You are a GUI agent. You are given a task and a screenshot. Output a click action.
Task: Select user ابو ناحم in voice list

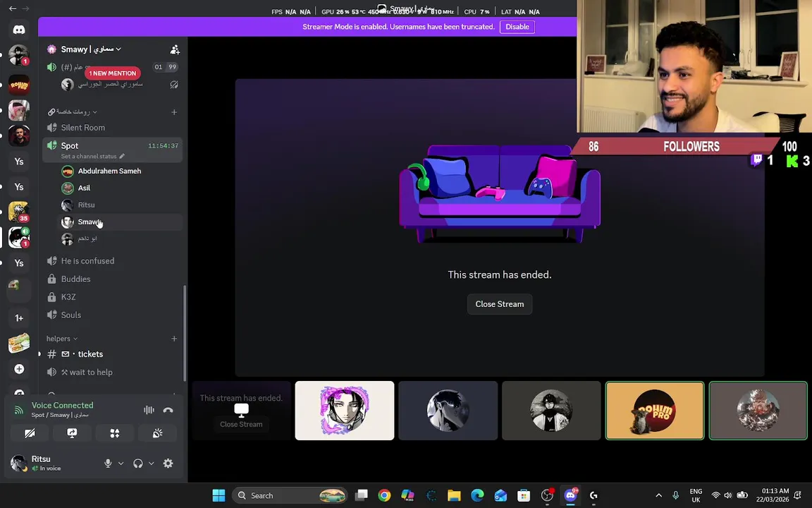[x=120, y=239]
